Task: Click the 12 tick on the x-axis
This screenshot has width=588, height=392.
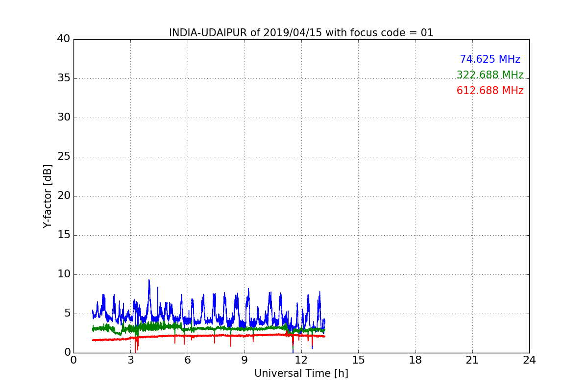Action: (301, 360)
